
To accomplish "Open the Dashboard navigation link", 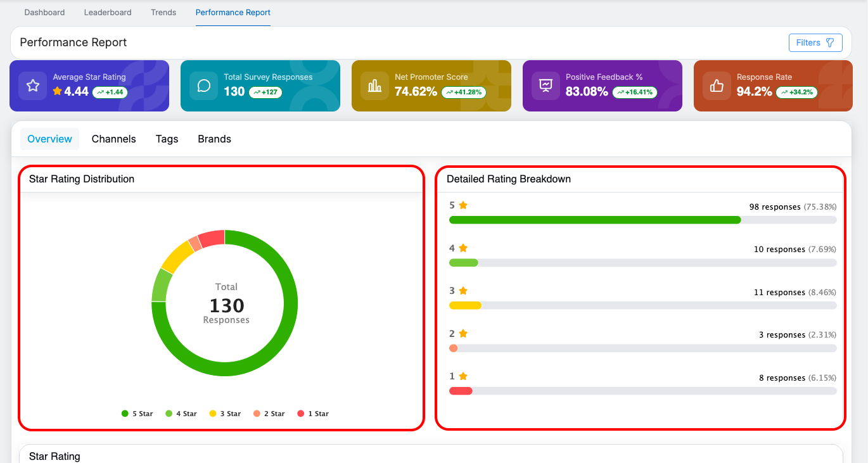I will [x=44, y=13].
